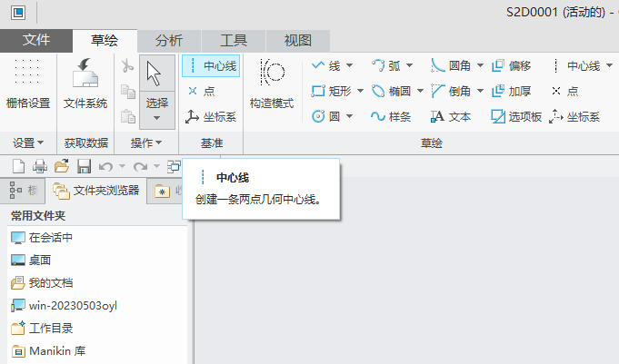Image resolution: width=619 pixels, height=364 pixels.
Task: Select the Offset (偏移) tool
Action: 511,66
